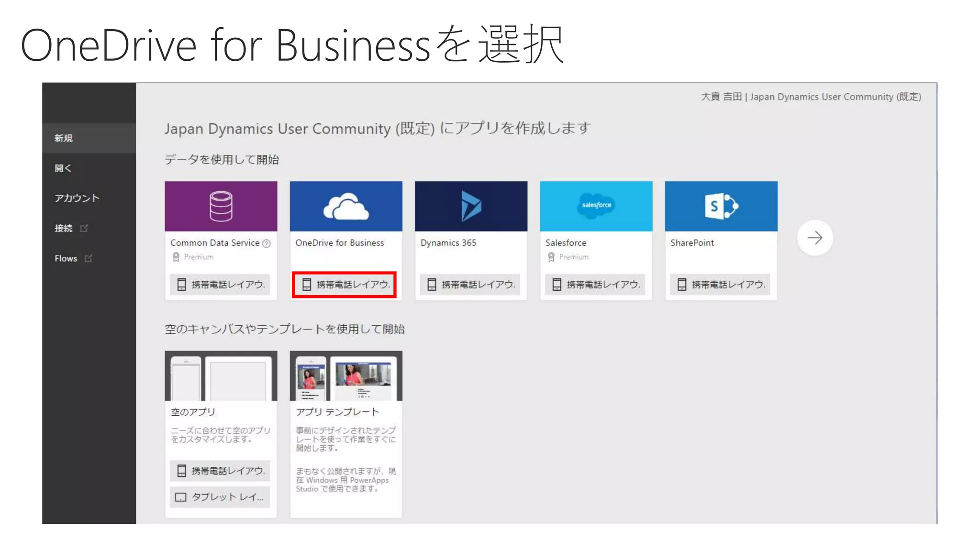Click the Dynamics 365 label
The height and width of the screenshot is (551, 980).
pos(448,243)
